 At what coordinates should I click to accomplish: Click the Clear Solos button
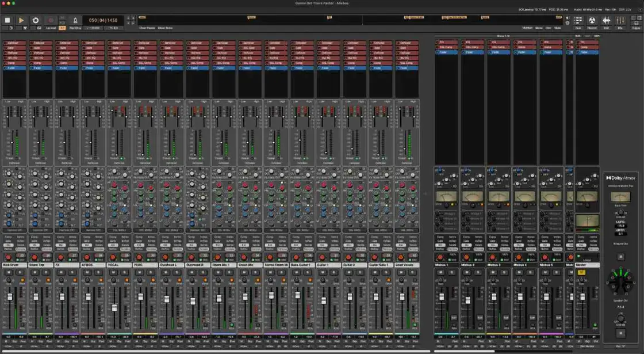pos(165,28)
